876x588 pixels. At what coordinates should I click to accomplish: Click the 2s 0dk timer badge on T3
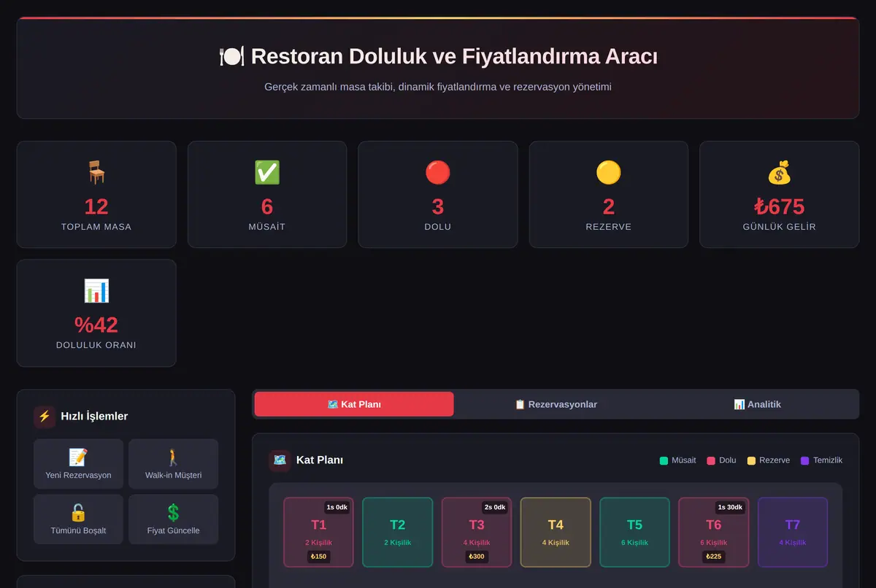point(495,507)
